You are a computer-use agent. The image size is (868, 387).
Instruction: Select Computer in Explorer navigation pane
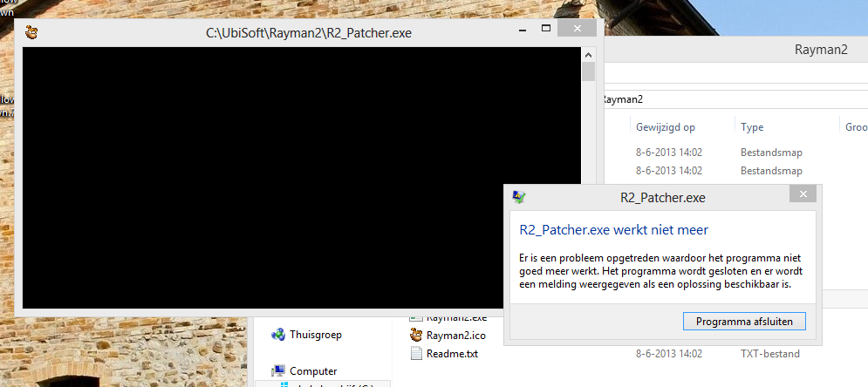tap(313, 371)
